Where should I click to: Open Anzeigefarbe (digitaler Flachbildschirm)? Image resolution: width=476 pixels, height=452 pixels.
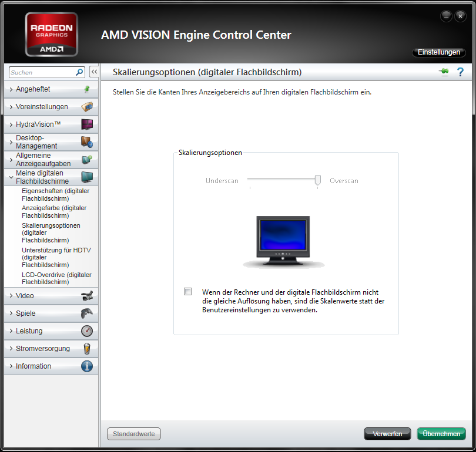[54, 211]
